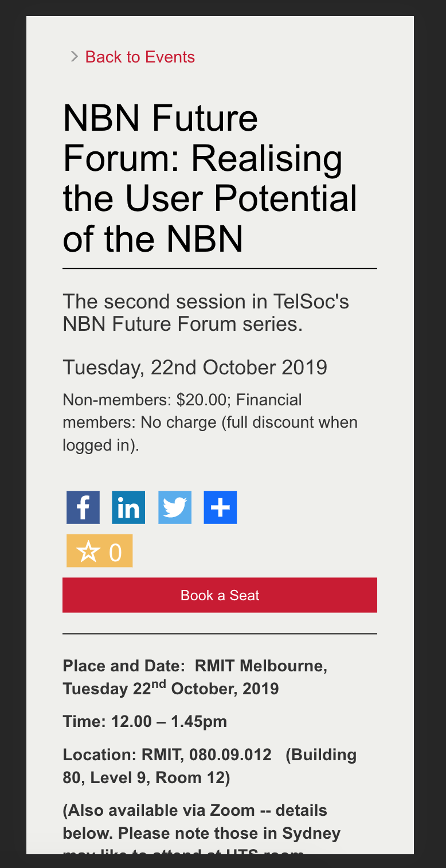
Task: Click the divider line under the event title
Action: point(220,268)
